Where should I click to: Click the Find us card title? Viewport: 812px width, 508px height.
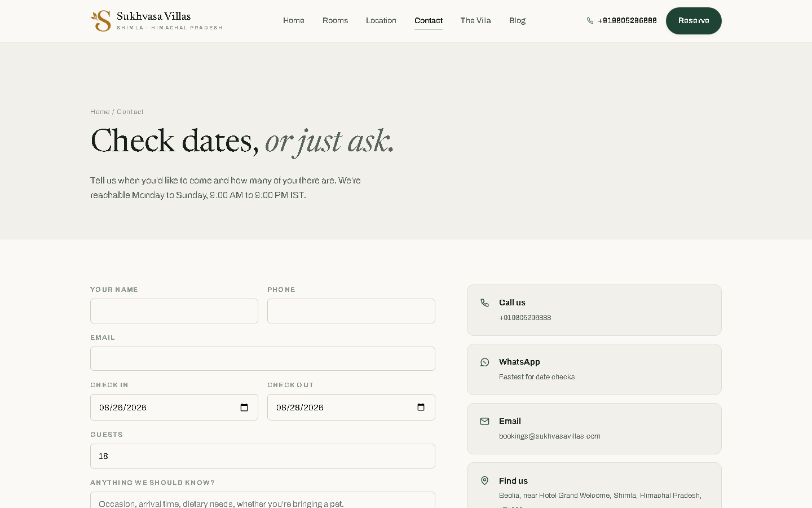[513, 481]
